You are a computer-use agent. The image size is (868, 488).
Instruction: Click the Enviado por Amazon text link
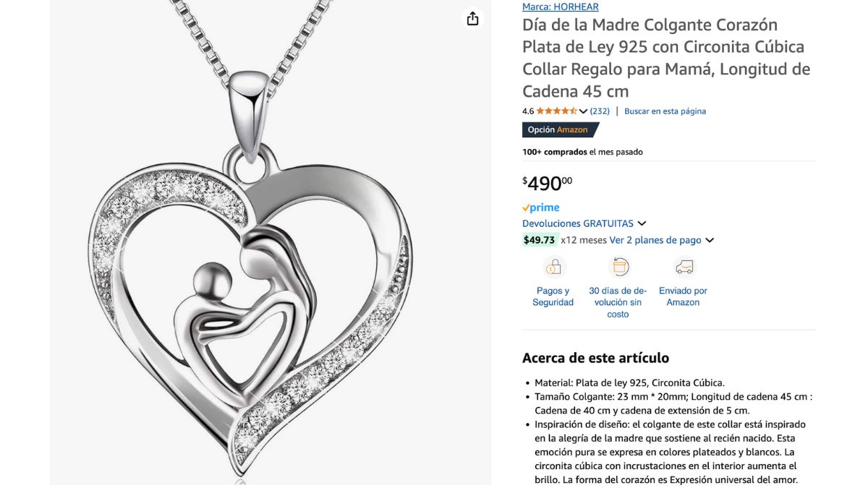[x=683, y=296]
